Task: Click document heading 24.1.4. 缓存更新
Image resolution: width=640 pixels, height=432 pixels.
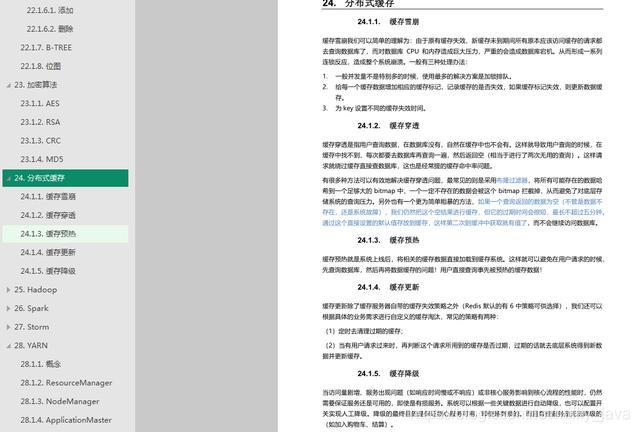Action: pos(388,287)
